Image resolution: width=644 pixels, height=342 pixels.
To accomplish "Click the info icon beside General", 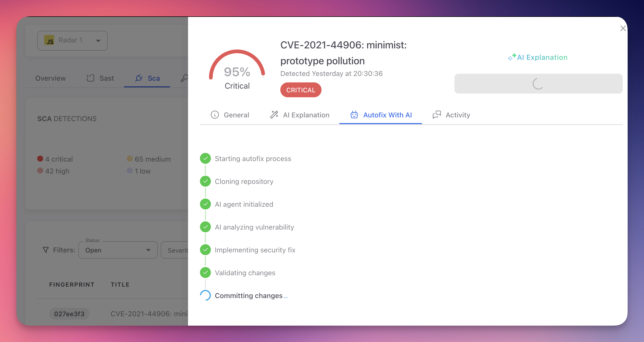I will pyautogui.click(x=215, y=115).
